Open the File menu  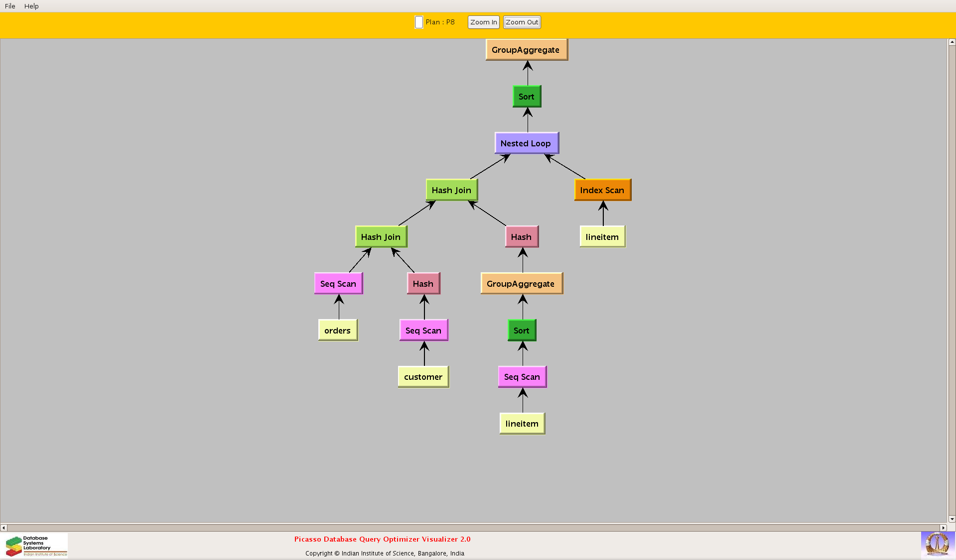click(x=10, y=6)
